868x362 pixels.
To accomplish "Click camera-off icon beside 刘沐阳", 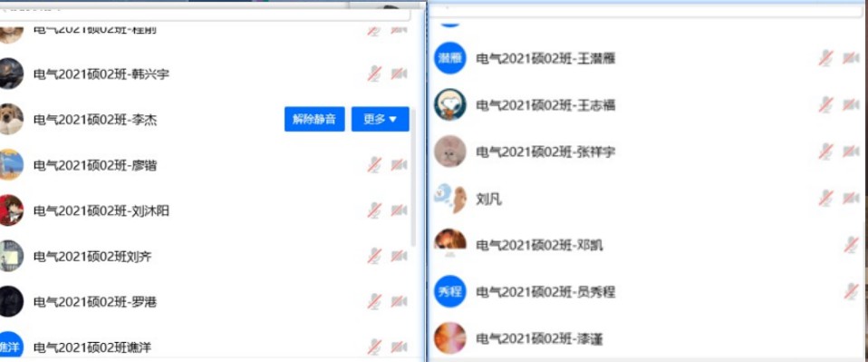I will click(400, 210).
